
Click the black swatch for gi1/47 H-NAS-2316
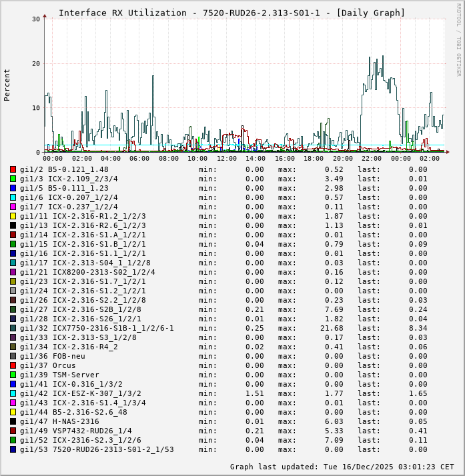pos(13,421)
